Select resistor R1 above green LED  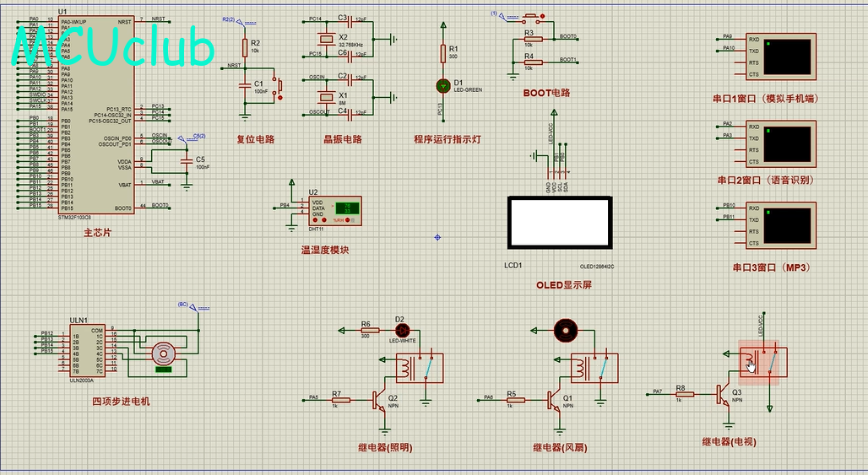[x=442, y=53]
